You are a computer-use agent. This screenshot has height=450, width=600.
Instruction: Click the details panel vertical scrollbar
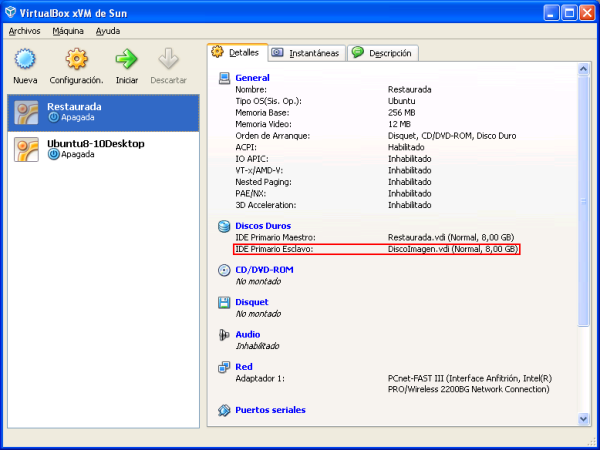584,200
